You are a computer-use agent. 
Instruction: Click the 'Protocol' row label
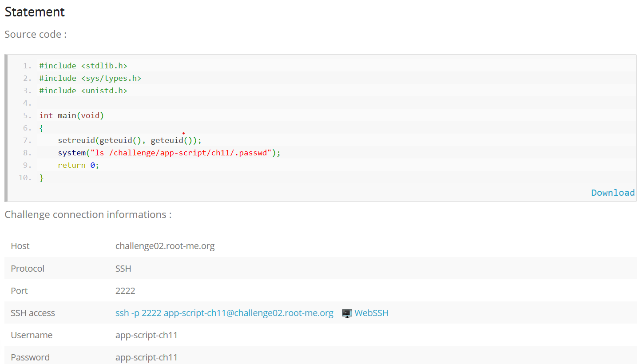click(28, 269)
